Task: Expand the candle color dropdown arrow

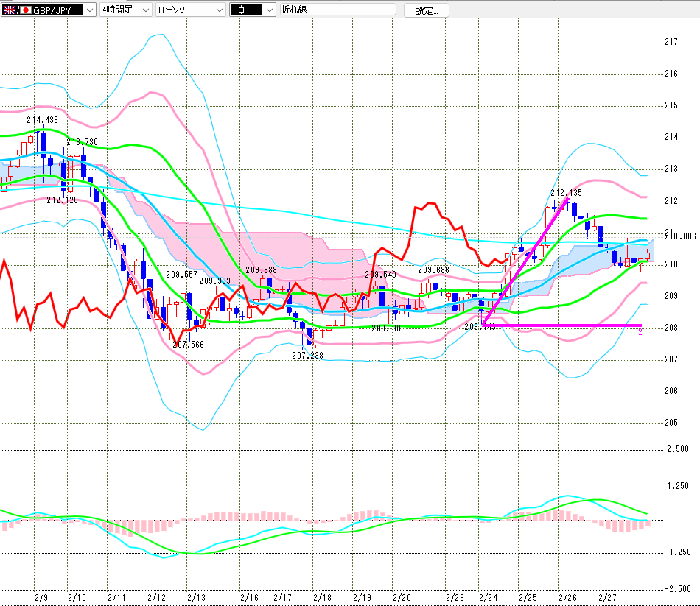Action: [268, 10]
